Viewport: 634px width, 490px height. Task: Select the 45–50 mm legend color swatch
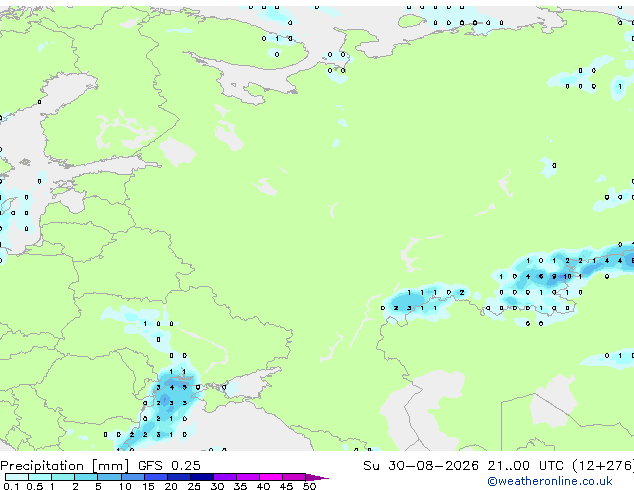click(294, 477)
